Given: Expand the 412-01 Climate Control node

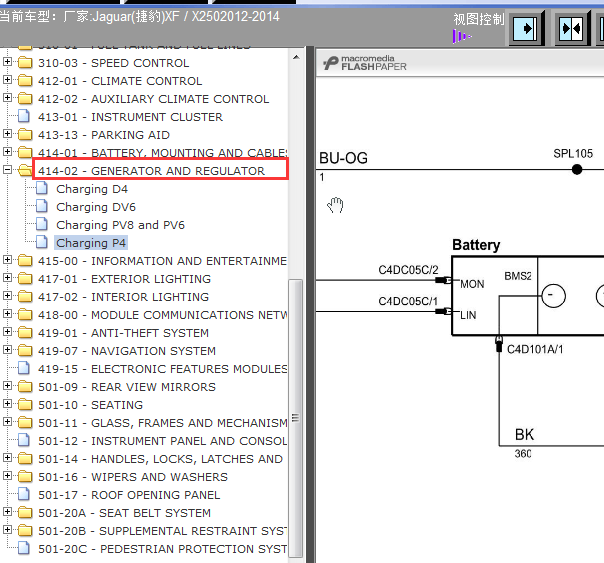Looking at the screenshot, I should point(7,80).
